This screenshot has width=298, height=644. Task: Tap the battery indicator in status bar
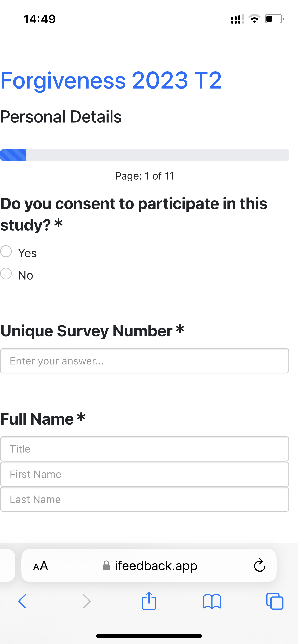[274, 19]
